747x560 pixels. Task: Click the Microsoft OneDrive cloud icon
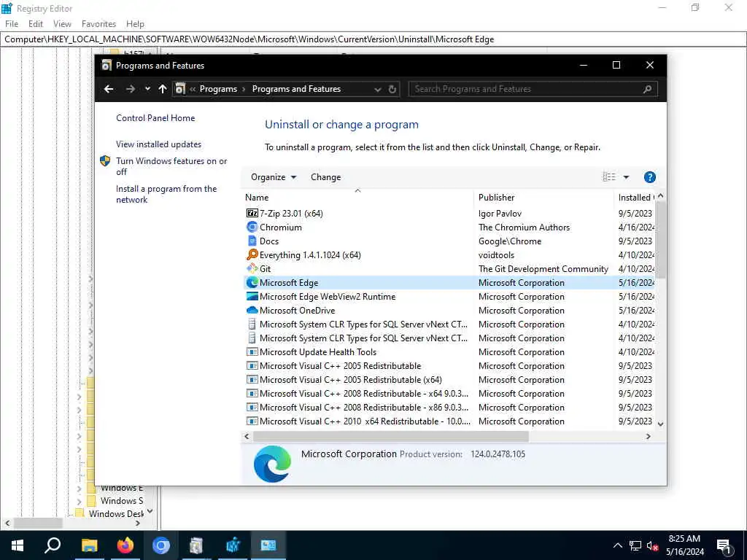(x=252, y=310)
